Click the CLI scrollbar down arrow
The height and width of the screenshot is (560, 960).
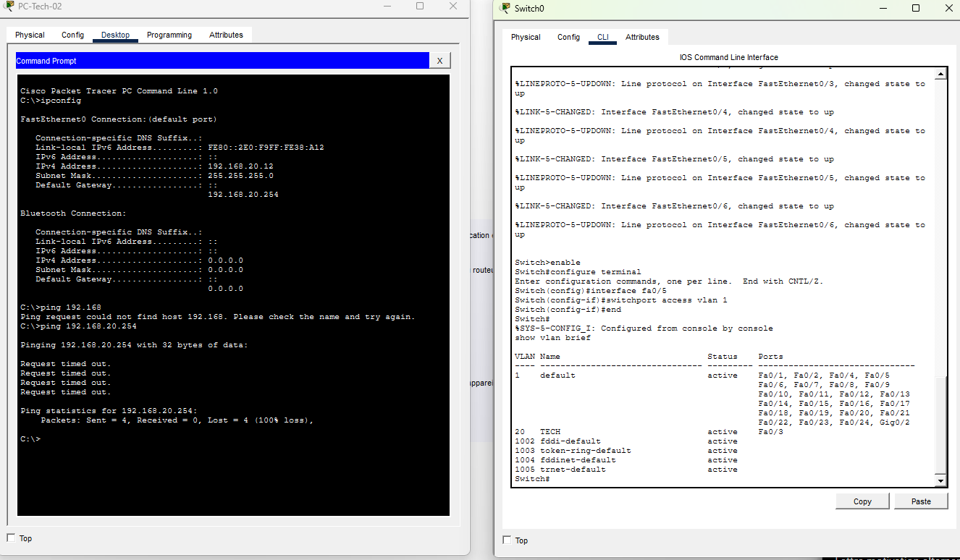pyautogui.click(x=940, y=481)
